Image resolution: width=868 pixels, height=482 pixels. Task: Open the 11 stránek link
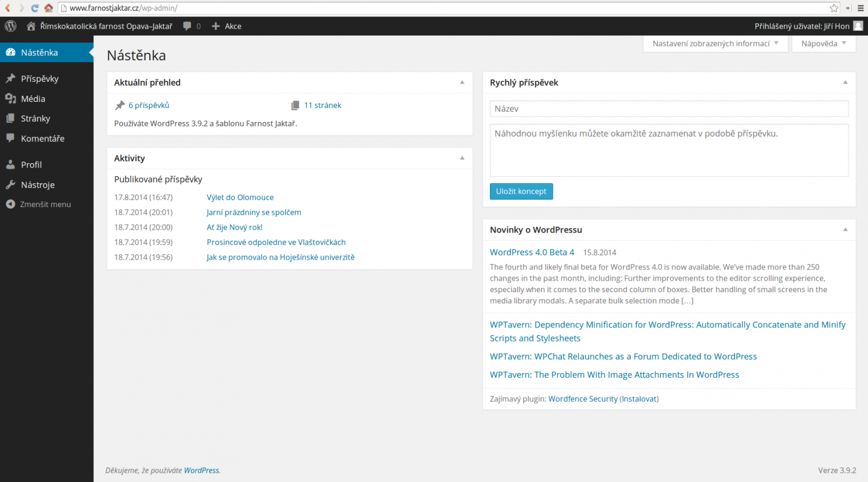click(323, 105)
